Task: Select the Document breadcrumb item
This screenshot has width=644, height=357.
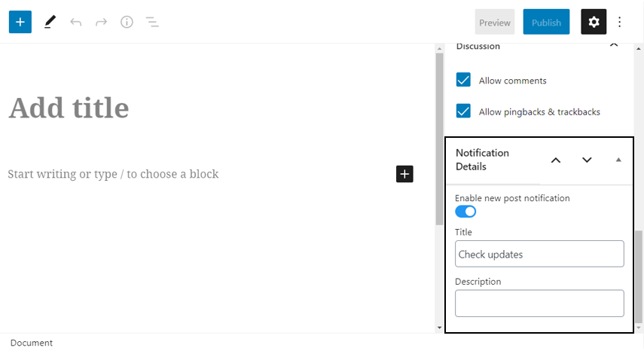Action: (x=32, y=343)
